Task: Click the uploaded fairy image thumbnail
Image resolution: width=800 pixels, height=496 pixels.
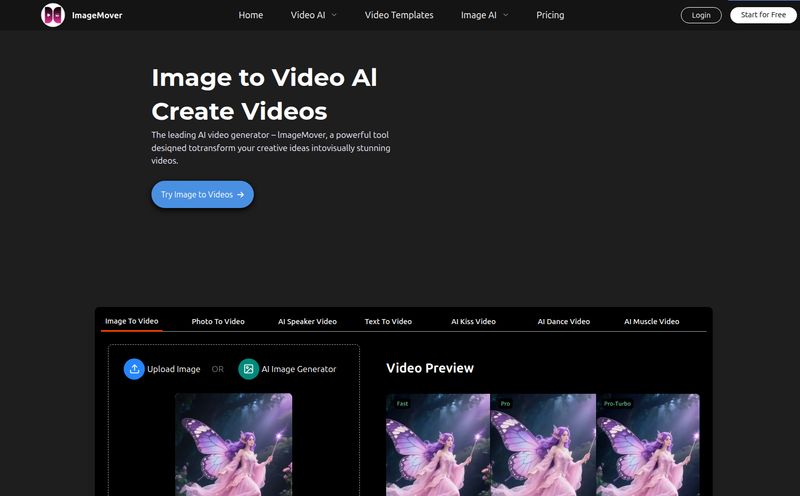Action: point(234,444)
